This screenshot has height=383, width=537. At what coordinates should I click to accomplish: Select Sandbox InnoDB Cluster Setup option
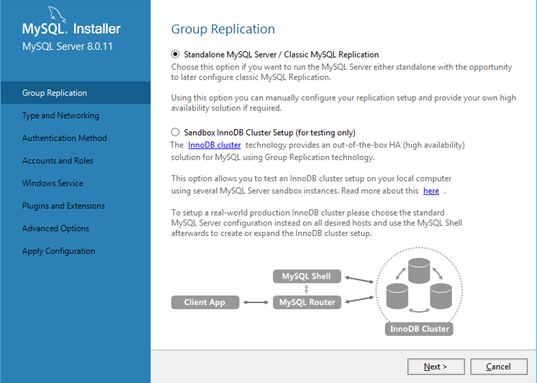coord(175,132)
